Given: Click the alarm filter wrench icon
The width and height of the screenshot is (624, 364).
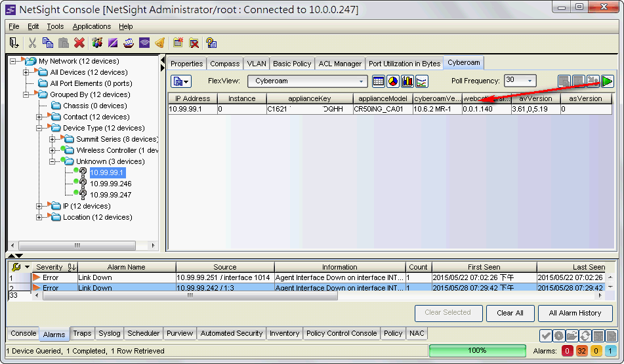Looking at the screenshot, I should (x=16, y=267).
